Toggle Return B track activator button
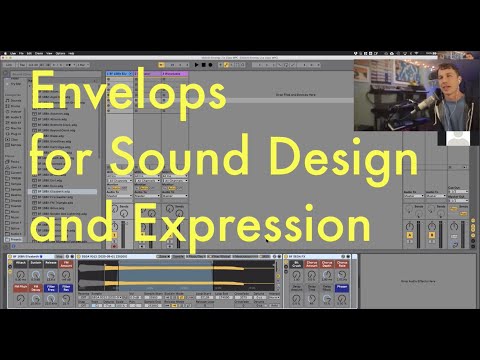The height and width of the screenshot is (360, 480). (x=432, y=235)
